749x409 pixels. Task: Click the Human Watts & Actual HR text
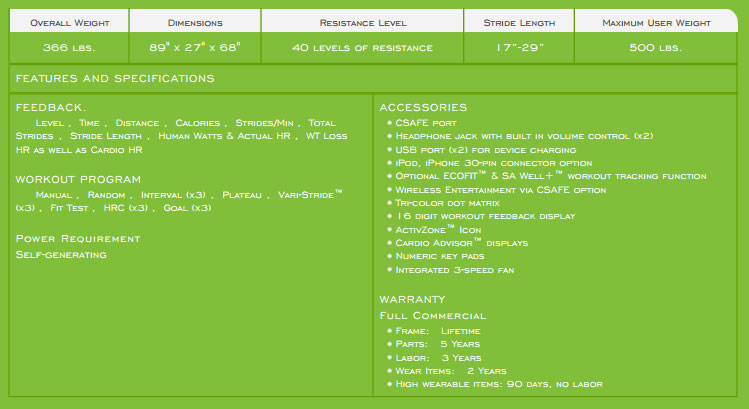pos(224,136)
